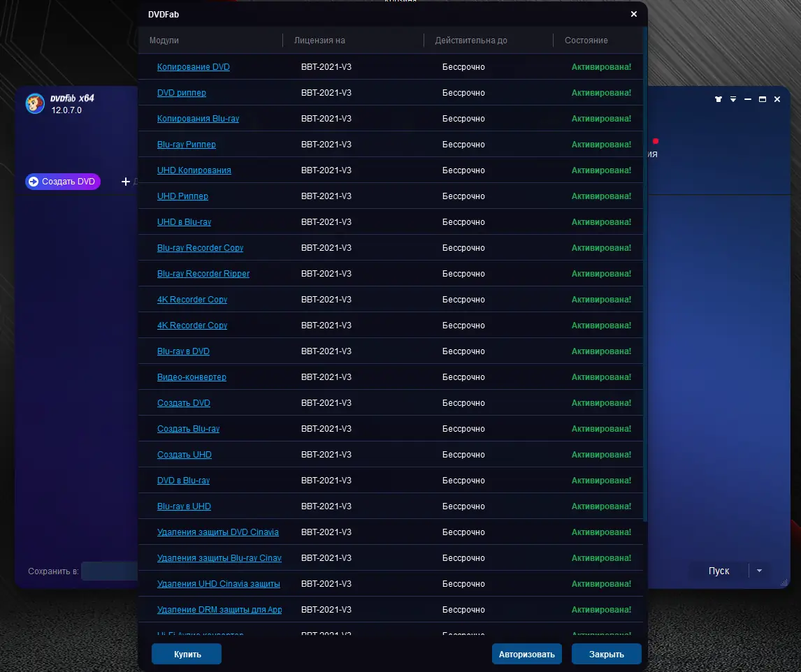Click Бессрочно in the Видео-конвертер row
The image size is (801, 672).
463,377
